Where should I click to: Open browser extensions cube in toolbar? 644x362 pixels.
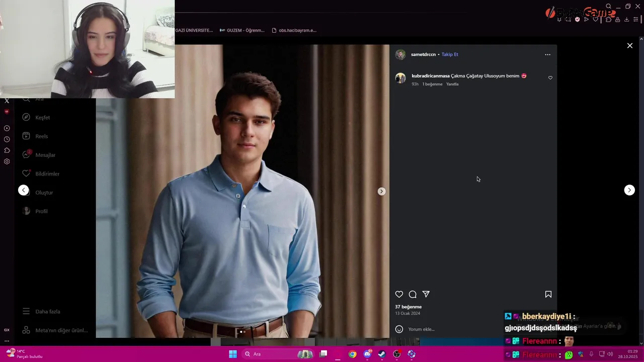click(608, 19)
